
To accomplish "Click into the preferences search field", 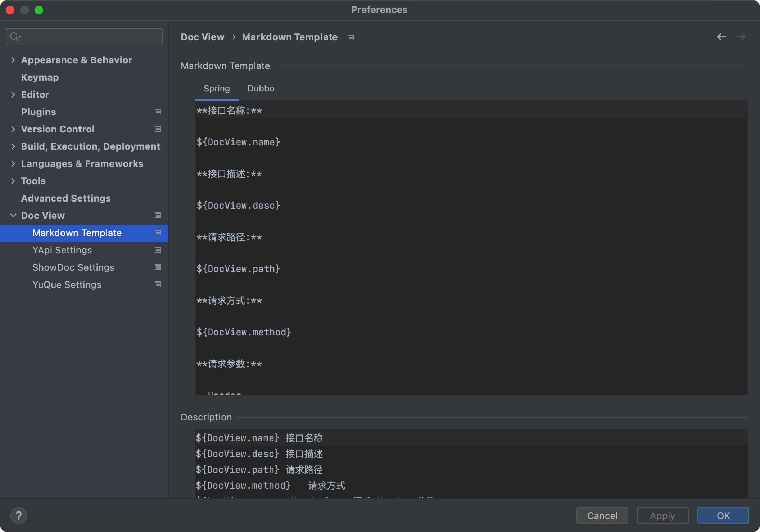I will click(90, 37).
